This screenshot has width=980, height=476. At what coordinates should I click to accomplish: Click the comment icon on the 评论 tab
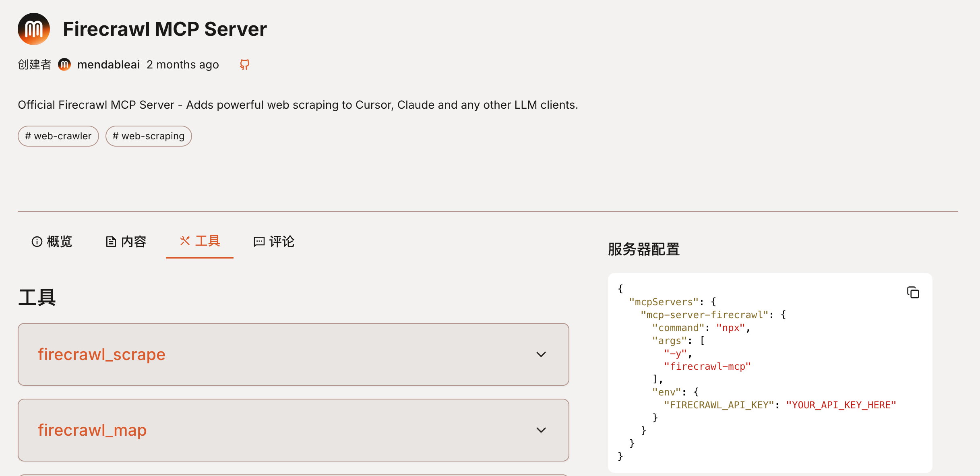pos(259,242)
